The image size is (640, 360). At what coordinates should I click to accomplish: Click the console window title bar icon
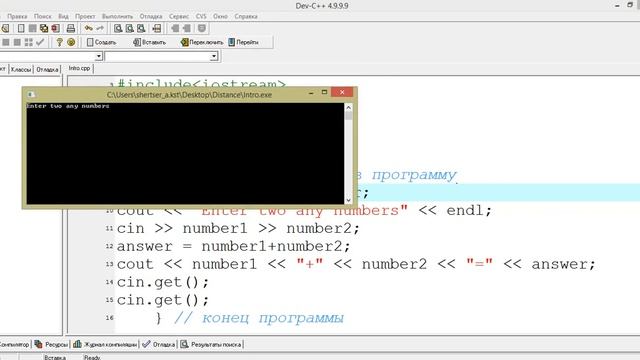pyautogui.click(x=31, y=95)
